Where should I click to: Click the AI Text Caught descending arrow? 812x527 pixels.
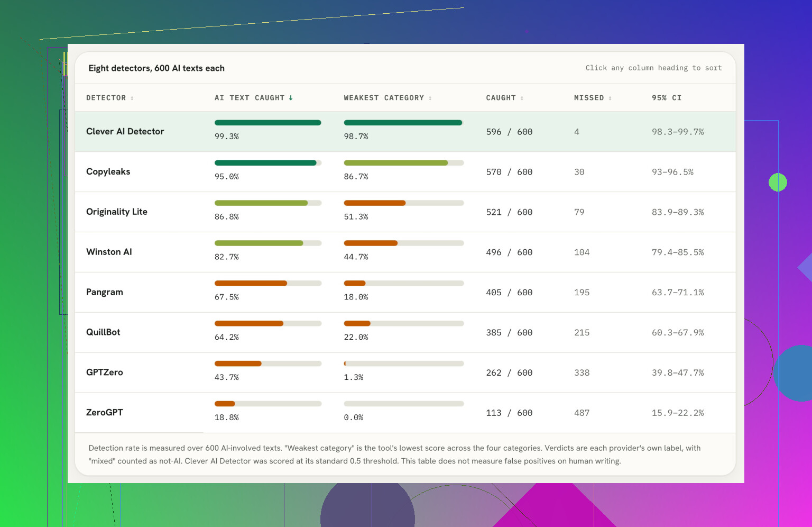click(291, 98)
